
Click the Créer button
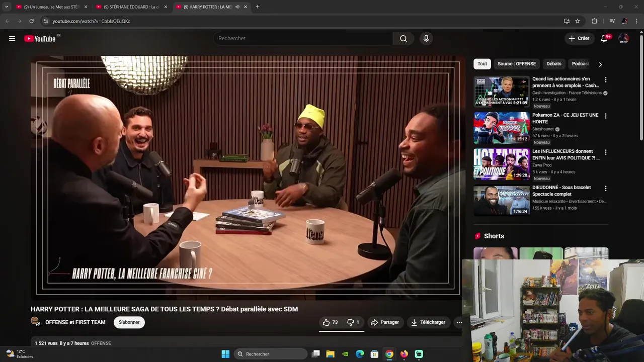coord(579,39)
